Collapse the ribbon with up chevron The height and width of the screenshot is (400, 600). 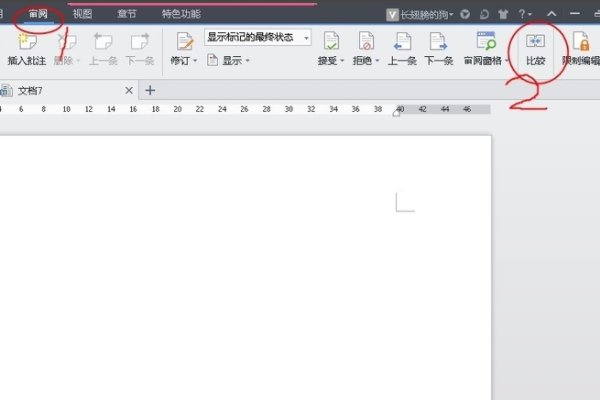pos(551,14)
